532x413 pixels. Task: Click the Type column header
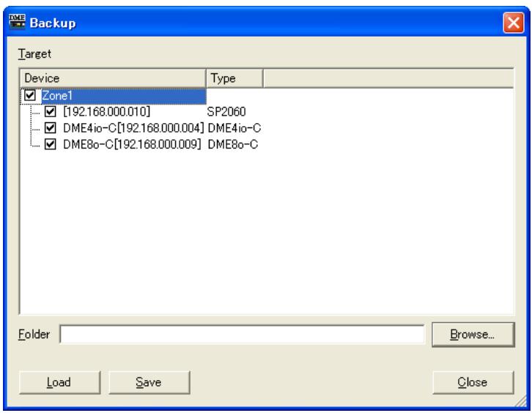[234, 78]
